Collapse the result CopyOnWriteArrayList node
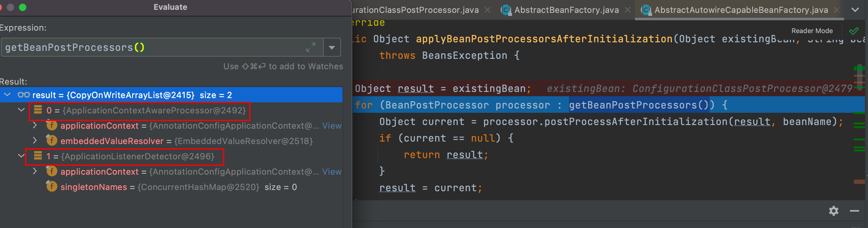868x228 pixels. pos(7,95)
